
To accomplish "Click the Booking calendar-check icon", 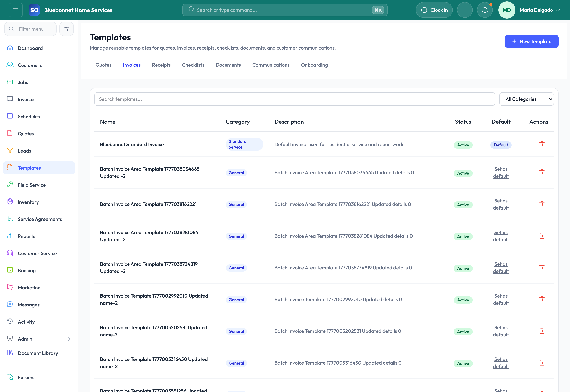I will click(10, 270).
